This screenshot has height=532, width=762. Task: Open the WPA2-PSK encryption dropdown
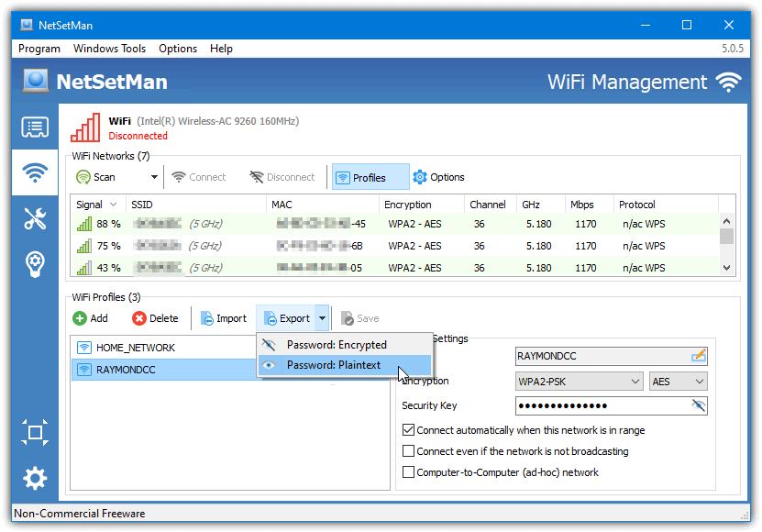click(x=580, y=382)
